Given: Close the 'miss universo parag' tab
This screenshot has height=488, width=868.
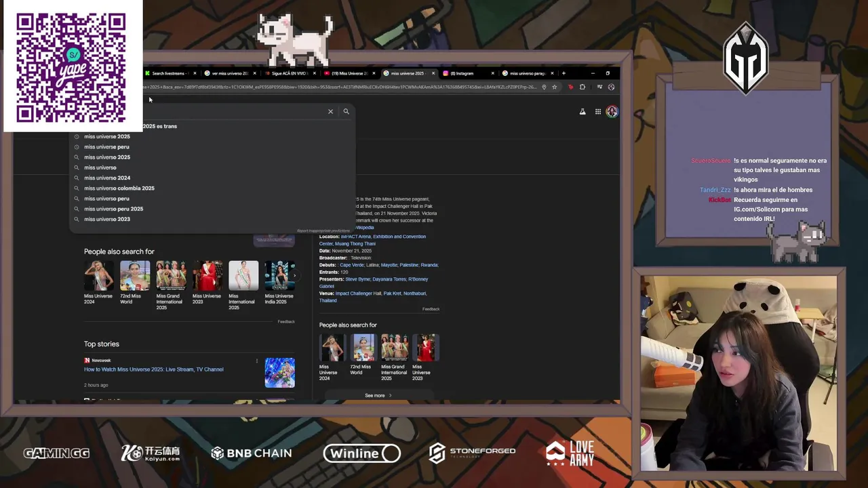Looking at the screenshot, I should (x=552, y=73).
